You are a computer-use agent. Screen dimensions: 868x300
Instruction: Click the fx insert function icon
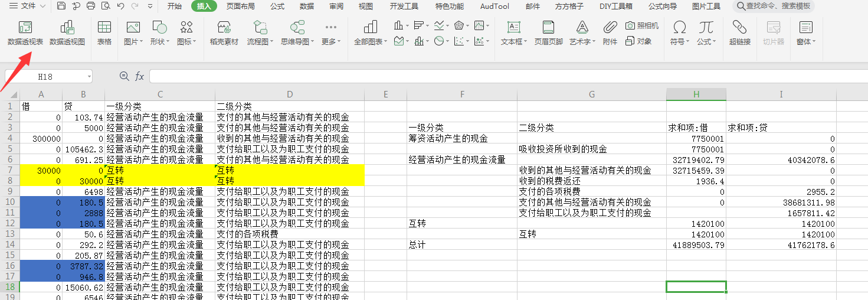pos(140,76)
